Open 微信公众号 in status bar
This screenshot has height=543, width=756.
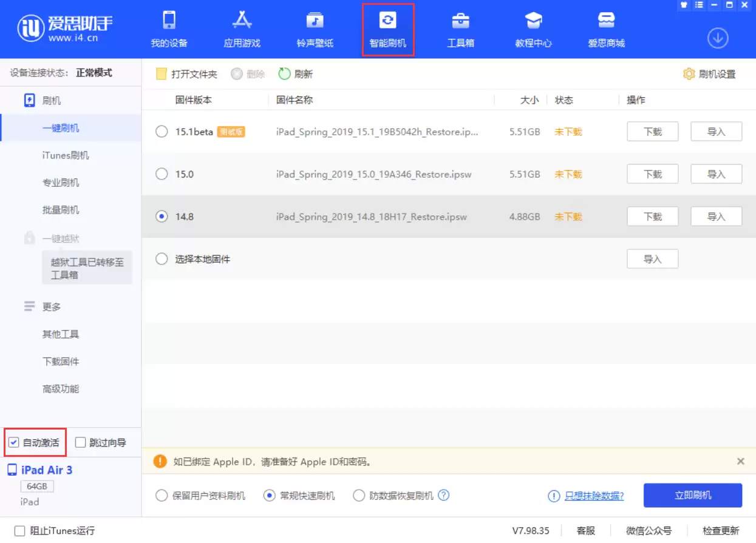(x=649, y=531)
